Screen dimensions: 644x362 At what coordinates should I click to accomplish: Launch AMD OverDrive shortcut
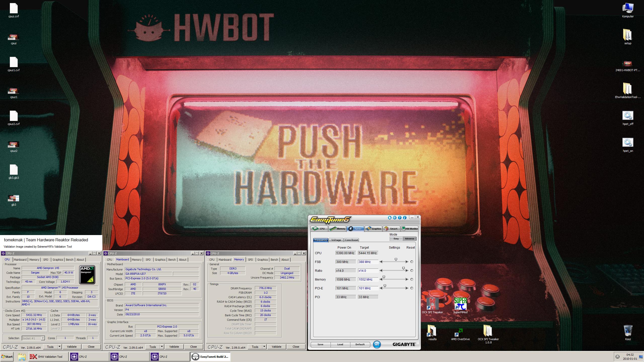[x=460, y=334]
